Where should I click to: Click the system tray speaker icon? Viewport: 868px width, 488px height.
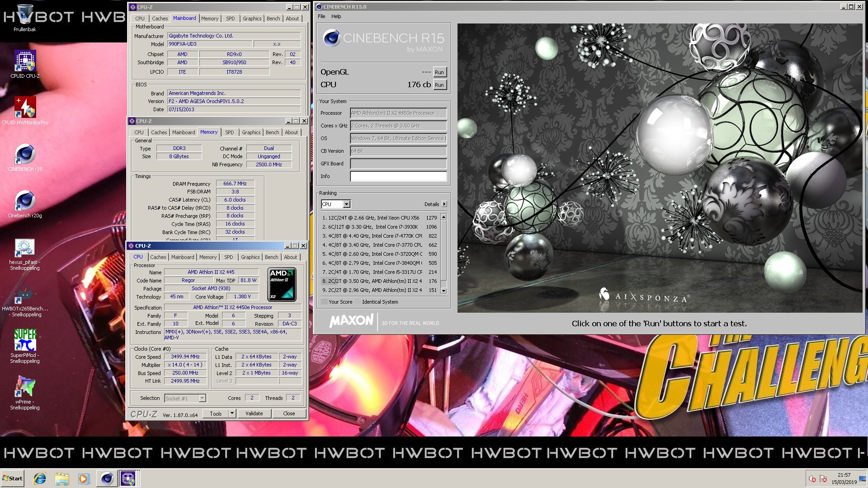pyautogui.click(x=812, y=479)
